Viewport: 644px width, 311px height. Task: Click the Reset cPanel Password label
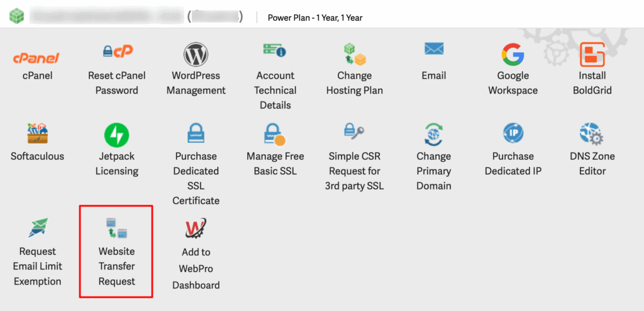pos(116,83)
